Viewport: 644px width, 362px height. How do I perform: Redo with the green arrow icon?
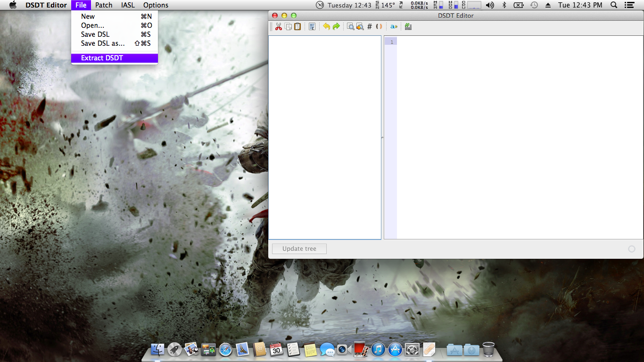click(x=336, y=26)
